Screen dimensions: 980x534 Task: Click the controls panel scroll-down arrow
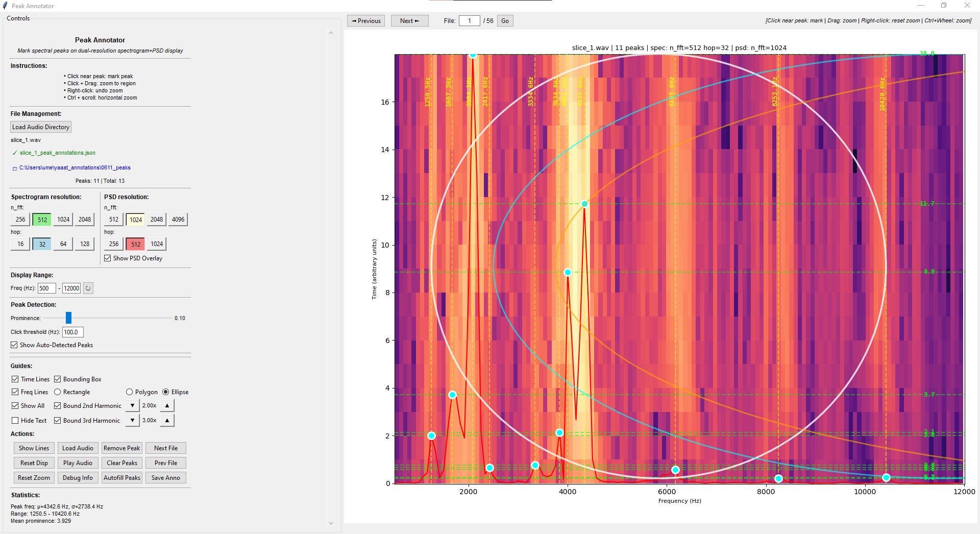(331, 523)
